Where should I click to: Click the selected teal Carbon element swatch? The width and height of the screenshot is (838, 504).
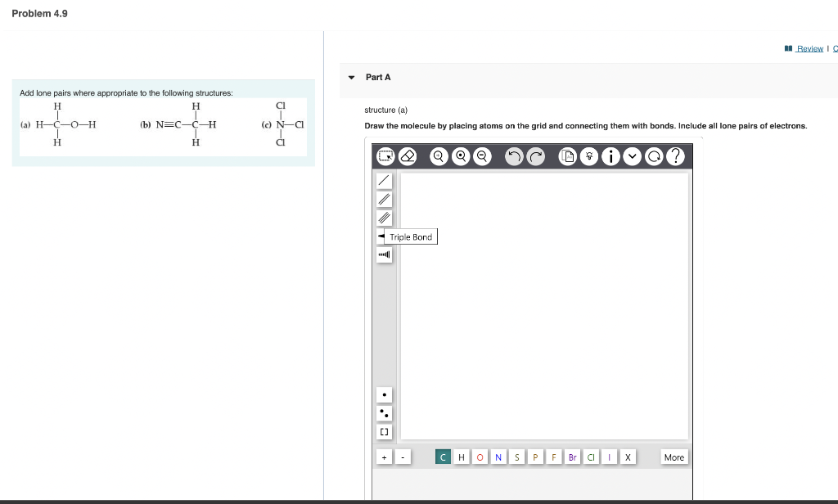[443, 457]
